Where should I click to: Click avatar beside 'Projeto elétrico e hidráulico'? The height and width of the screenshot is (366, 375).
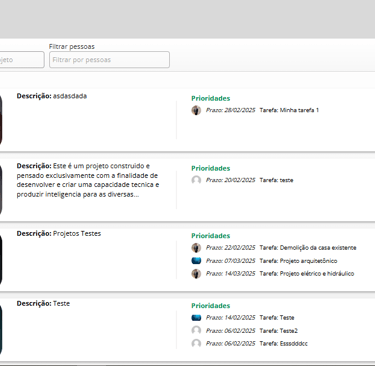tap(196, 274)
